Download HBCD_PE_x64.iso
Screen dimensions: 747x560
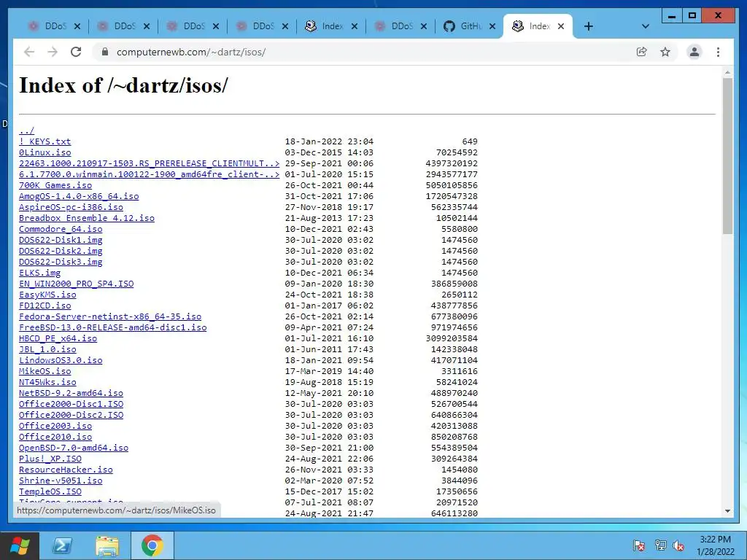[x=58, y=338]
